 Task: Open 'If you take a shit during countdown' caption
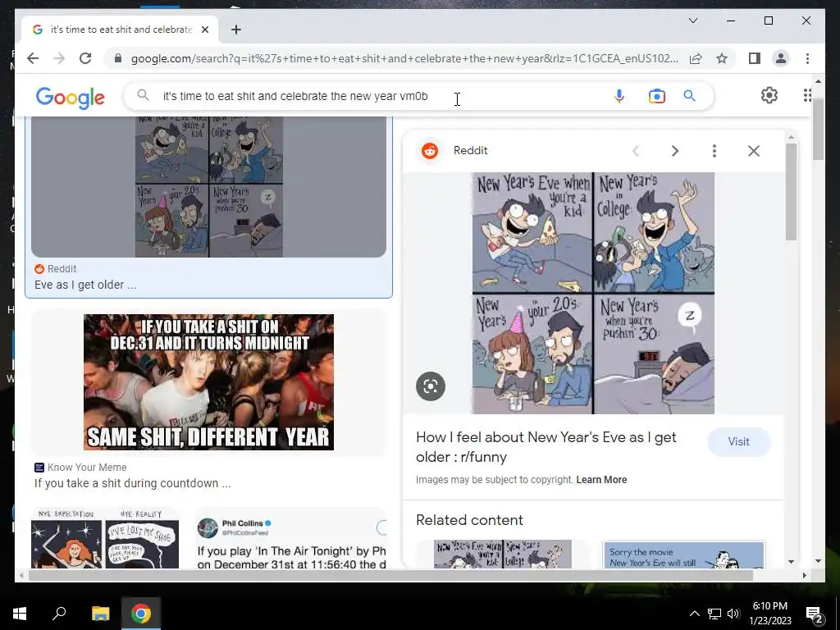[133, 483]
